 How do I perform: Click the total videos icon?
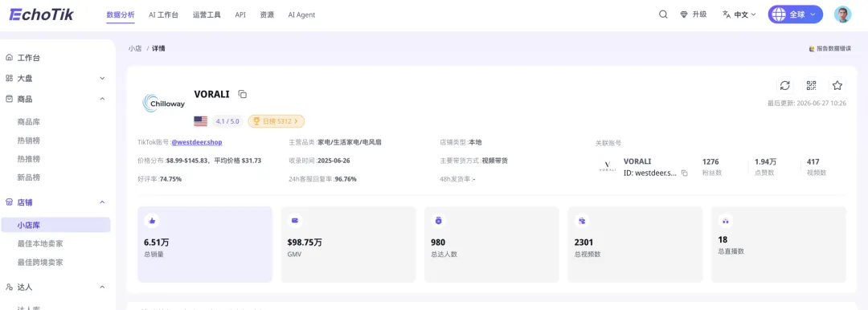(x=582, y=220)
